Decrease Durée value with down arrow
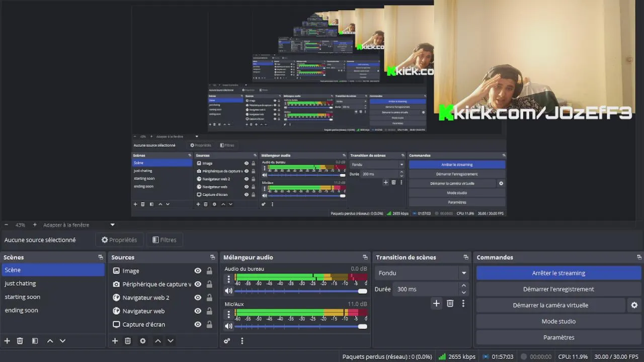 (x=463, y=293)
